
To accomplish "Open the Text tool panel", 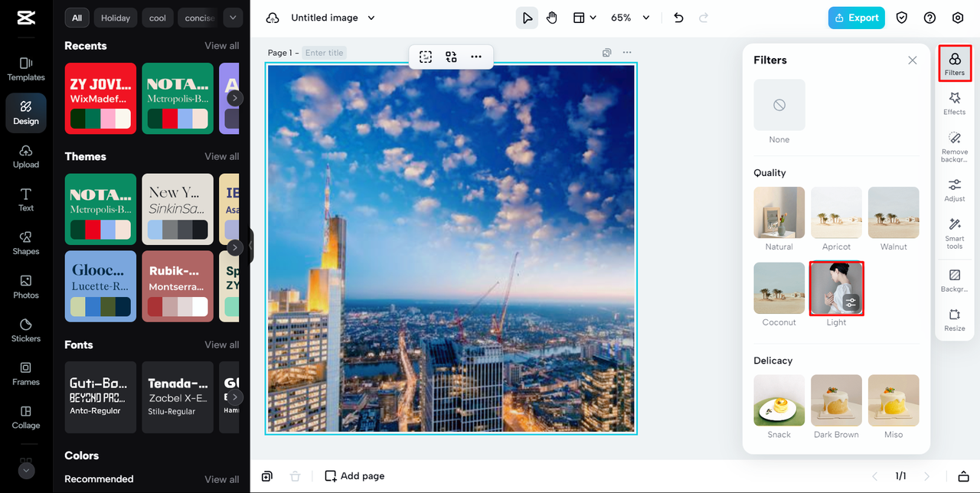I will point(26,200).
